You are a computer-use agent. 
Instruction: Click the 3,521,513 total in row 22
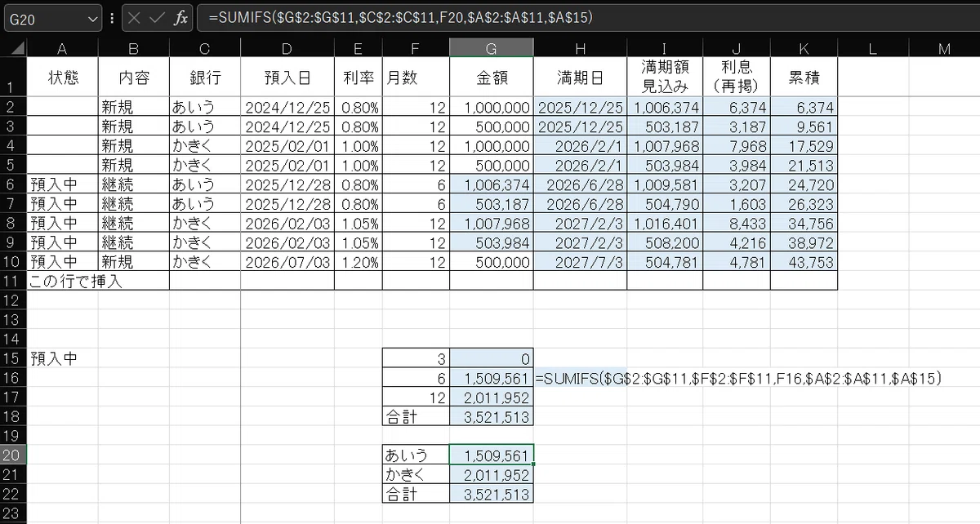pyautogui.click(x=491, y=495)
